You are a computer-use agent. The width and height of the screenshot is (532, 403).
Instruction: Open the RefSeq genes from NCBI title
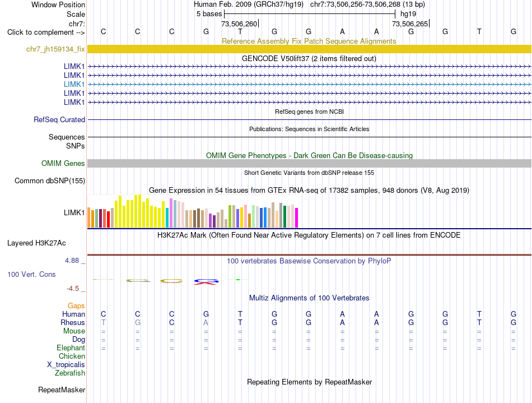point(309,112)
